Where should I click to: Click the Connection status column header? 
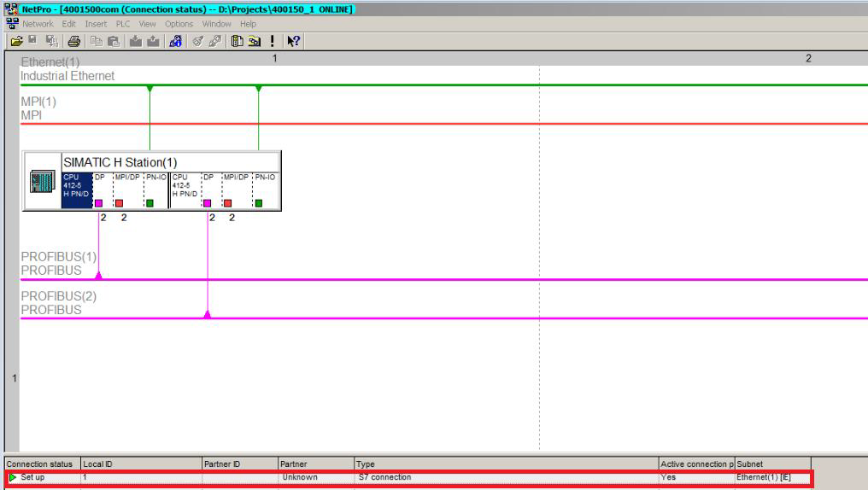pyautogui.click(x=43, y=464)
